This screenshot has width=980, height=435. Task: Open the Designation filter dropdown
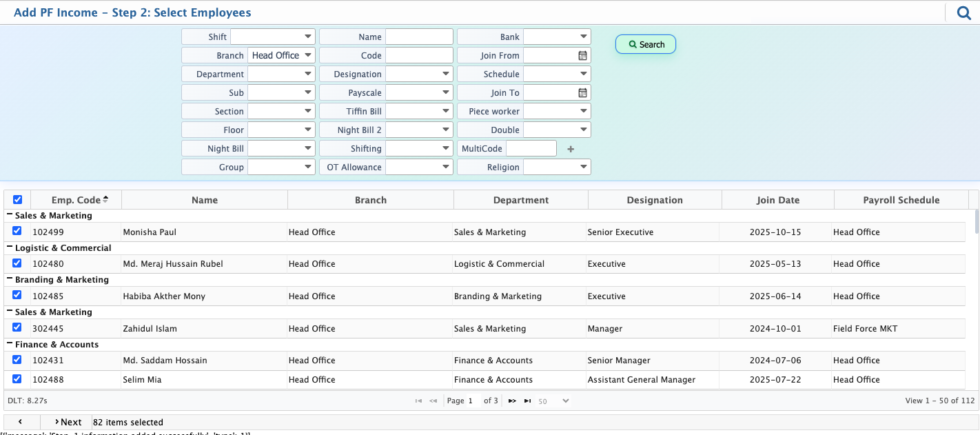click(x=419, y=74)
